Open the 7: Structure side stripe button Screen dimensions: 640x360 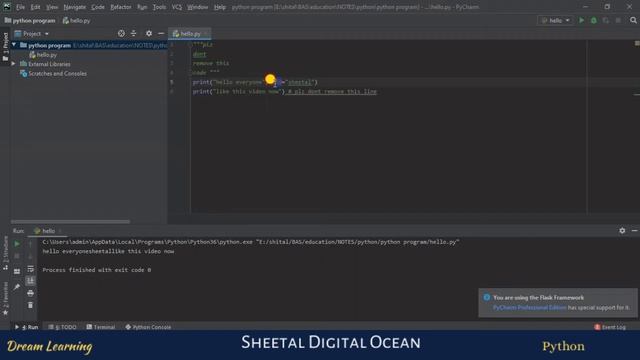pos(5,253)
